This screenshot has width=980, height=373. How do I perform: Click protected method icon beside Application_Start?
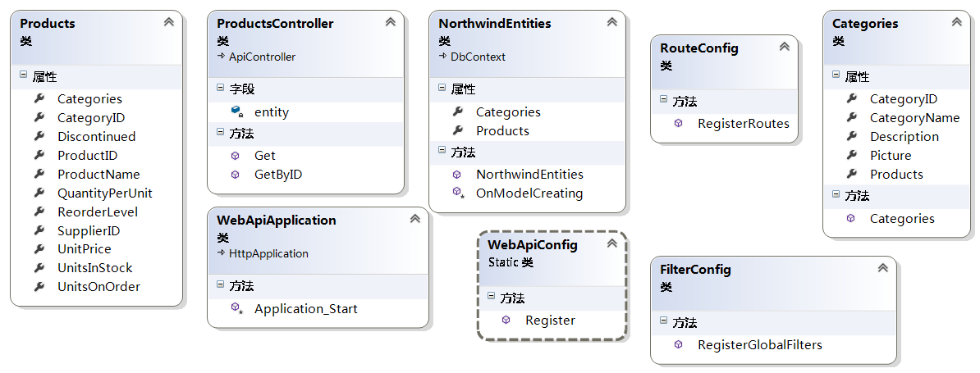(x=236, y=308)
